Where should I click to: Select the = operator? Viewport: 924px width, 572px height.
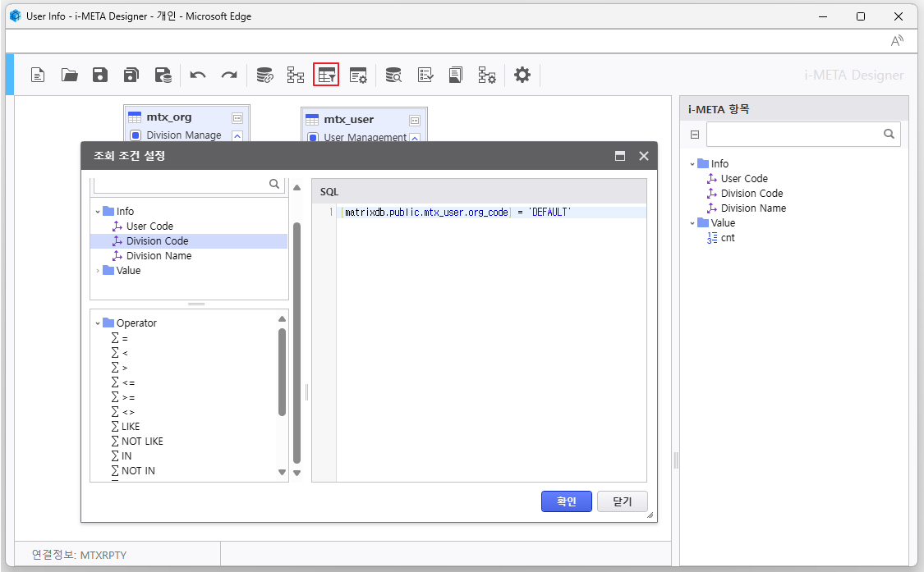pos(120,338)
